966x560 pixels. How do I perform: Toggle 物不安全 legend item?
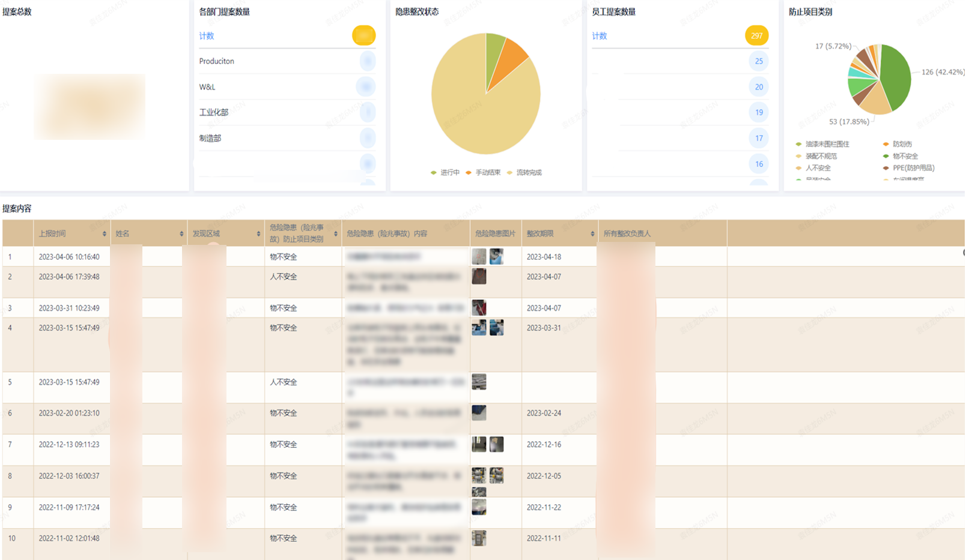click(900, 156)
